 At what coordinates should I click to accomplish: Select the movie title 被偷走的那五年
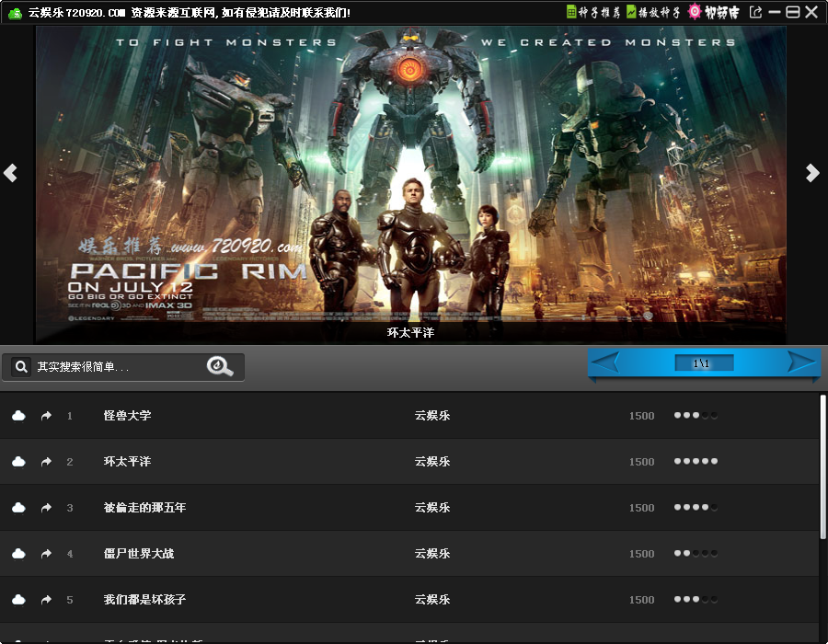(144, 507)
